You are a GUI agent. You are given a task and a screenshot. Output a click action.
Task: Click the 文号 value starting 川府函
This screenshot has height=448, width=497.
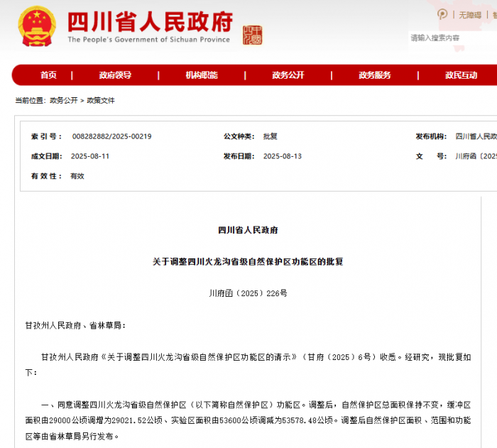[x=476, y=156]
